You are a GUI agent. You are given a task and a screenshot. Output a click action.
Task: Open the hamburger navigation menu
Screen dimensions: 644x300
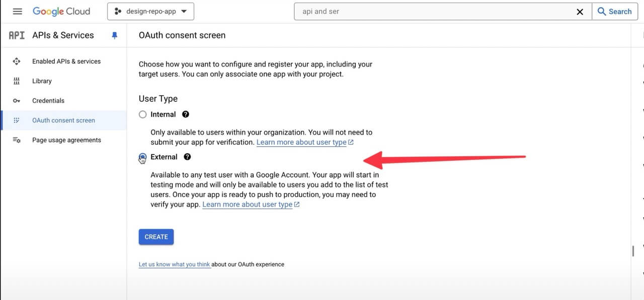(x=18, y=12)
